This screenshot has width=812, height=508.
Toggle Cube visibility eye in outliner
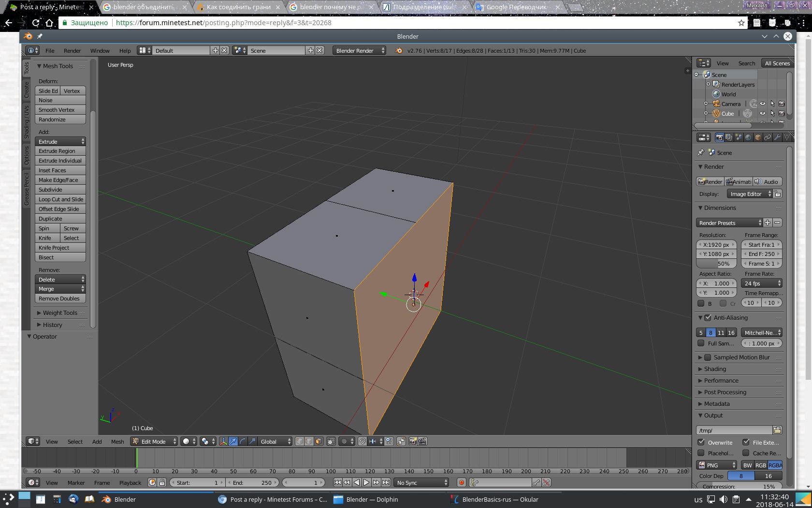(x=763, y=113)
